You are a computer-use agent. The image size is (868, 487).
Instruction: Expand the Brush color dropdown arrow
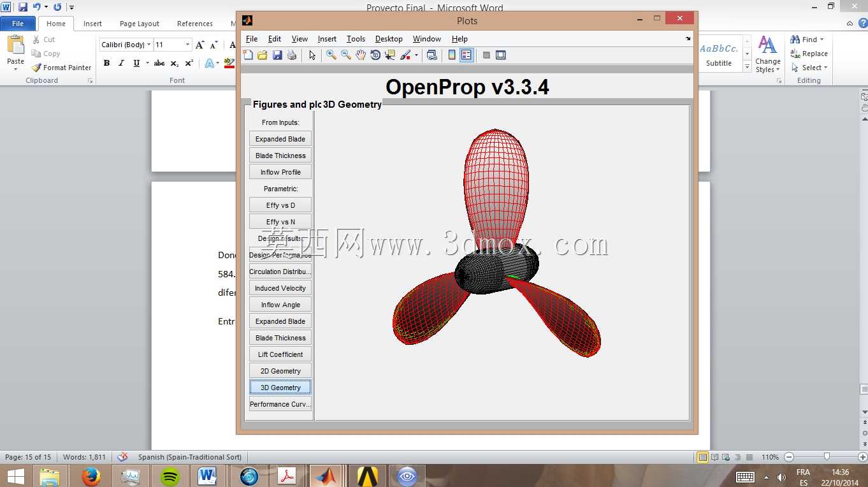point(416,55)
